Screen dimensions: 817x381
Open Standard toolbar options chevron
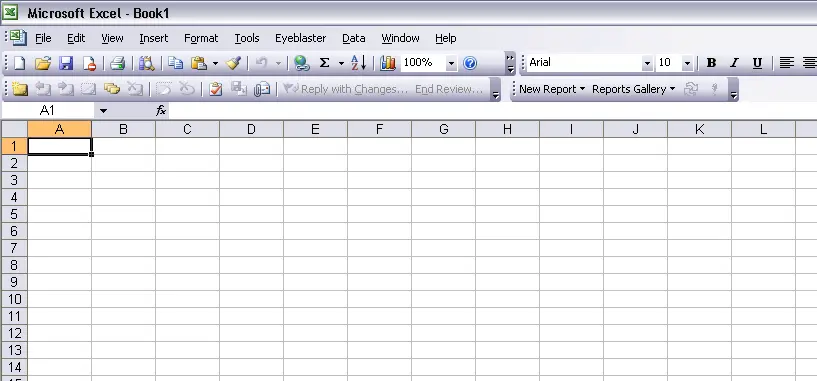pos(510,63)
